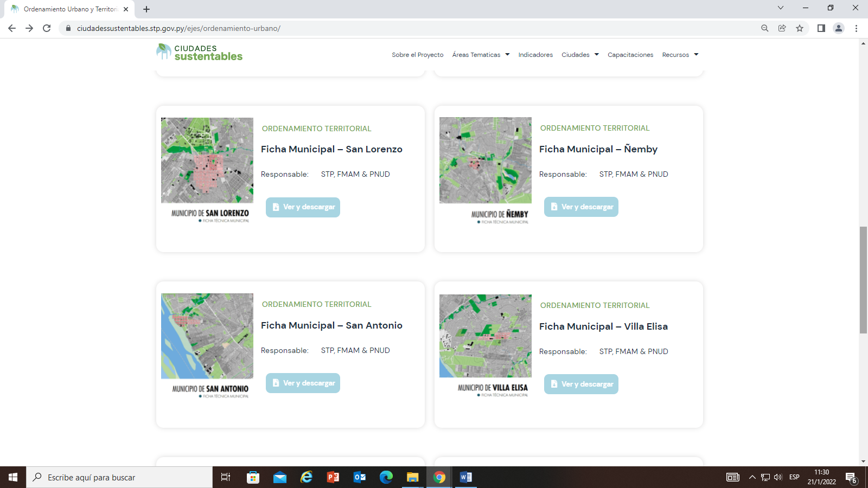Go back using the browser back arrow
This screenshot has height=488, width=868.
pyautogui.click(x=12, y=28)
